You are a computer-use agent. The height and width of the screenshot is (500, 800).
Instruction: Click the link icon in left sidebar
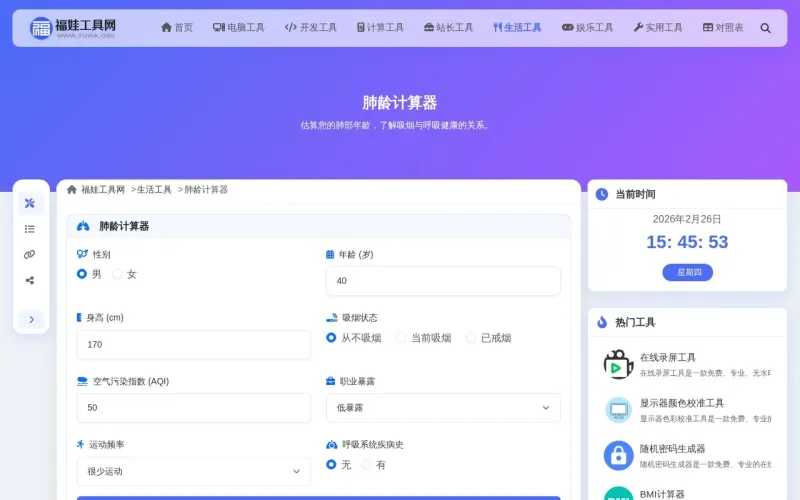tap(30, 255)
